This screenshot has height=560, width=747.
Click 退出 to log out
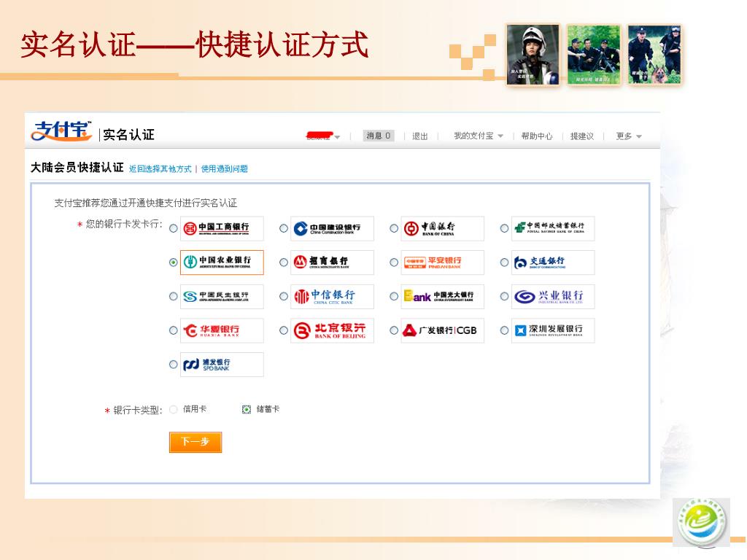[x=419, y=136]
